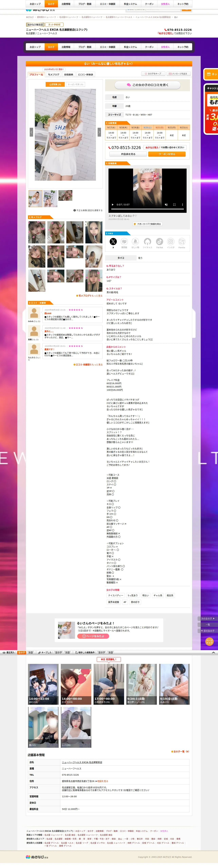
Task: Click the ほしい物 Amazon wishlist icon
Action: 135,242
